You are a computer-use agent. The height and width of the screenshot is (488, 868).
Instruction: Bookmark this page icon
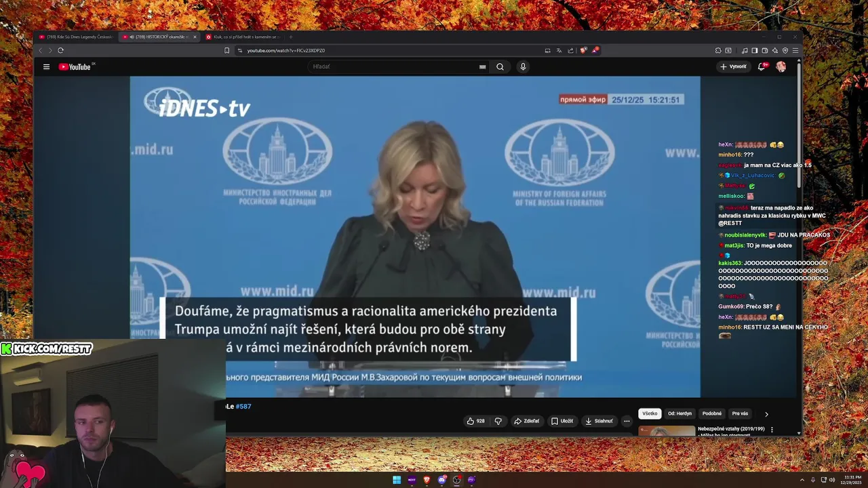click(x=226, y=50)
